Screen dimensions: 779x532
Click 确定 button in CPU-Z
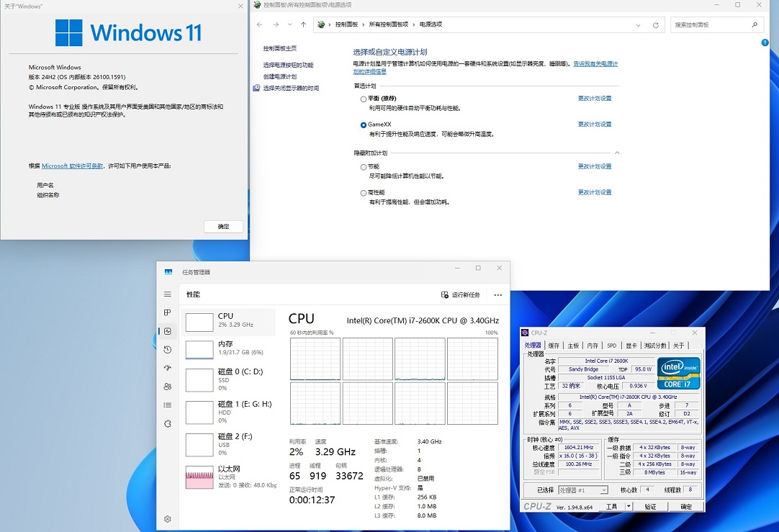pos(686,507)
